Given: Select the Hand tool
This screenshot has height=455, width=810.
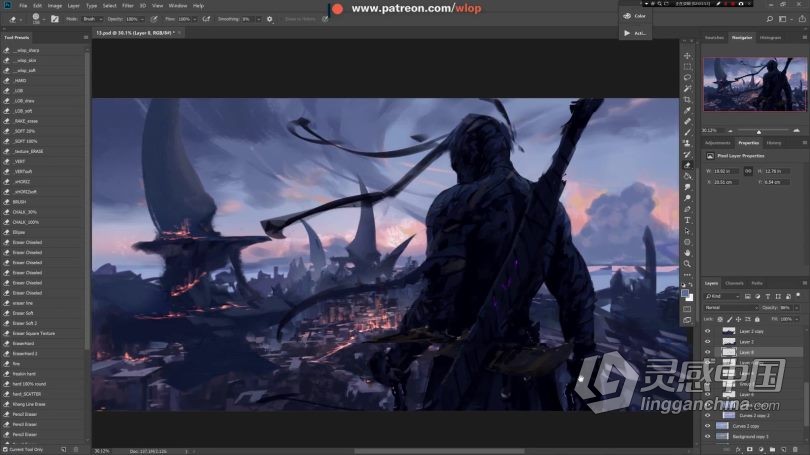Looking at the screenshot, I should [687, 253].
